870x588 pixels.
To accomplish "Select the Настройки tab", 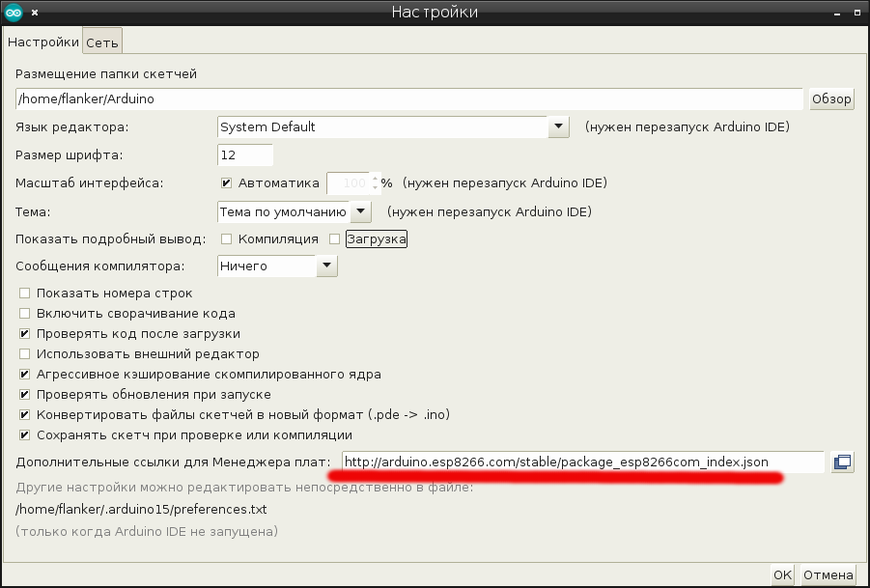I will [43, 42].
